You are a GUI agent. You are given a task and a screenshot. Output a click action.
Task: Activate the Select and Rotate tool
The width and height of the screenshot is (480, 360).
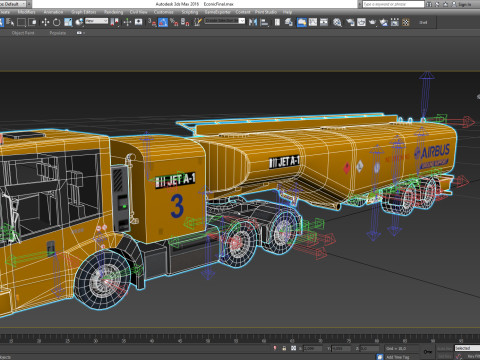[x=56, y=22]
